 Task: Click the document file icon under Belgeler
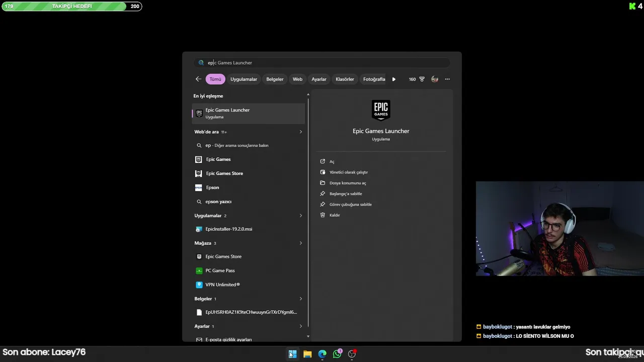[x=199, y=312]
